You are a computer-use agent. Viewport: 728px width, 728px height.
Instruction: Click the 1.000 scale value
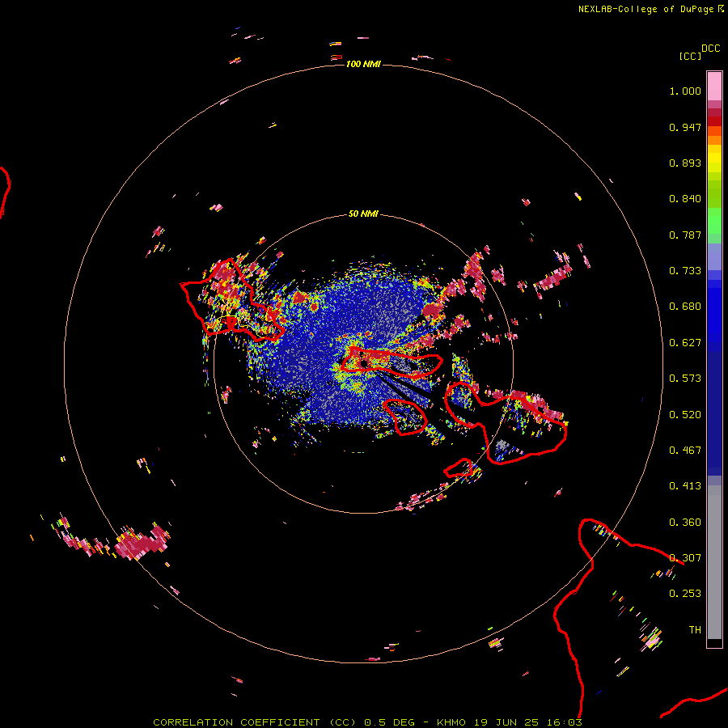click(x=685, y=91)
